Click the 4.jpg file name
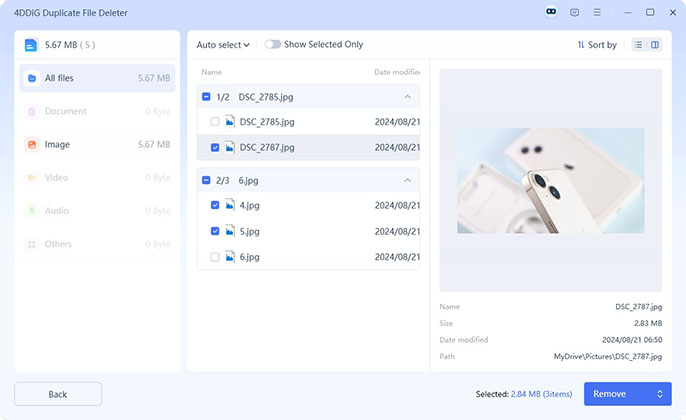Image resolution: width=686 pixels, height=420 pixels. pyautogui.click(x=249, y=205)
